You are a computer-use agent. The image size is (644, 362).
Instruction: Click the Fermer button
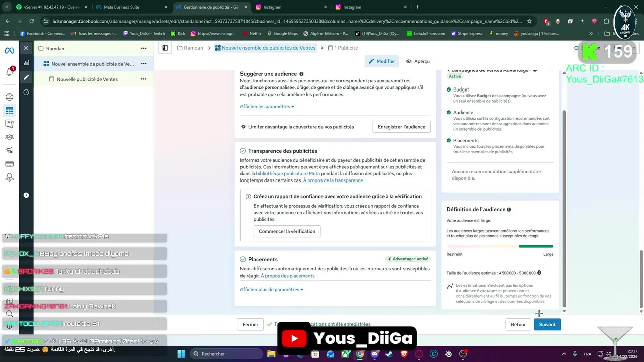(x=250, y=324)
